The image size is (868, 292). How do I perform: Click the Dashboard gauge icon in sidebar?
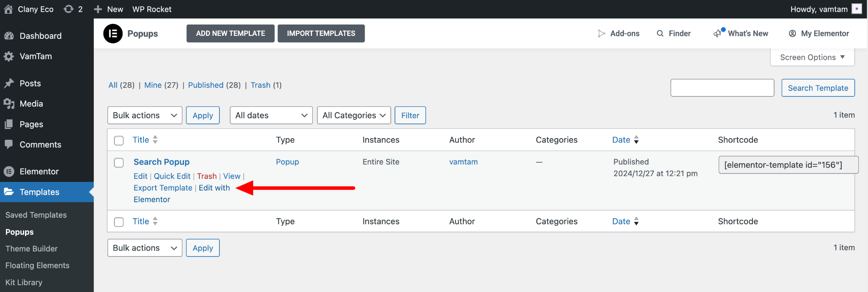[9, 36]
